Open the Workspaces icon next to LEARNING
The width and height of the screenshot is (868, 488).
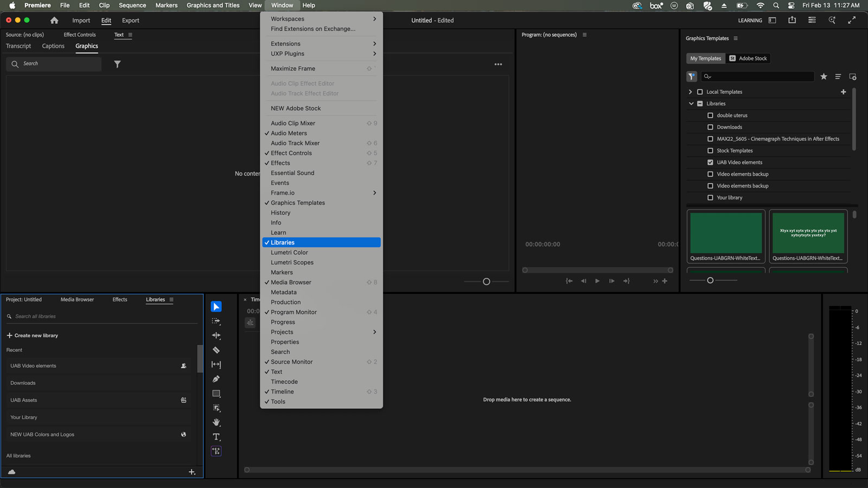coord(772,21)
